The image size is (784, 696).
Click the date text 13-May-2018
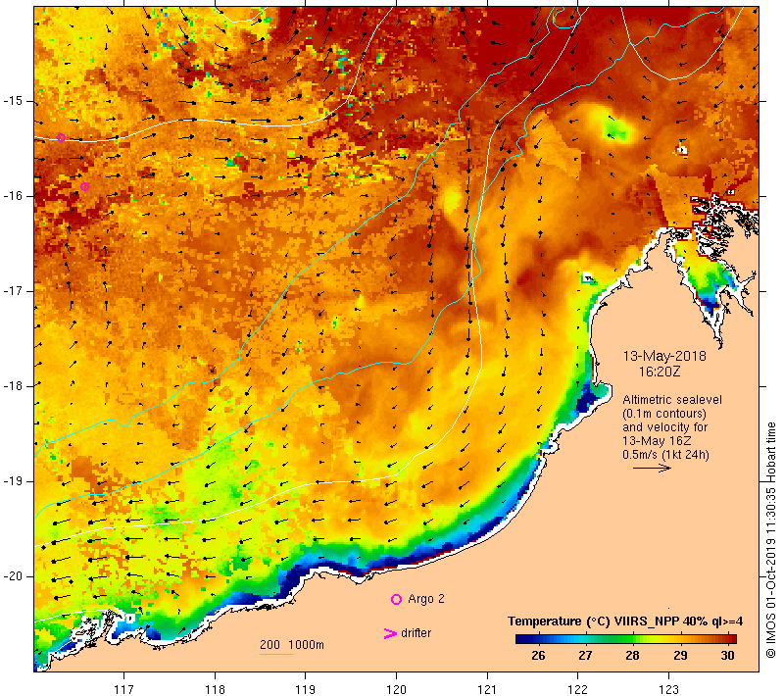tap(664, 356)
